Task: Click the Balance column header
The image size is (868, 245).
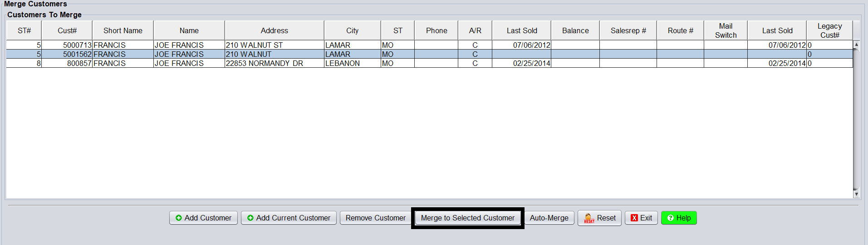Action: click(x=575, y=30)
